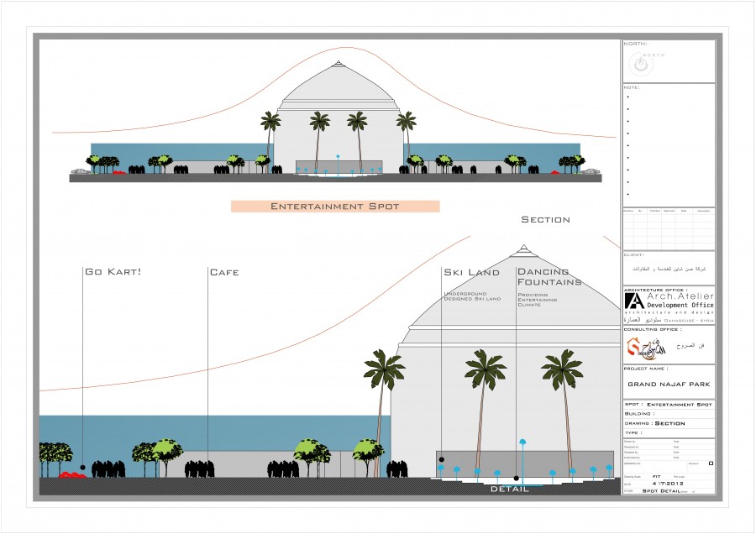Click the Ski Land heading text

coord(471,272)
